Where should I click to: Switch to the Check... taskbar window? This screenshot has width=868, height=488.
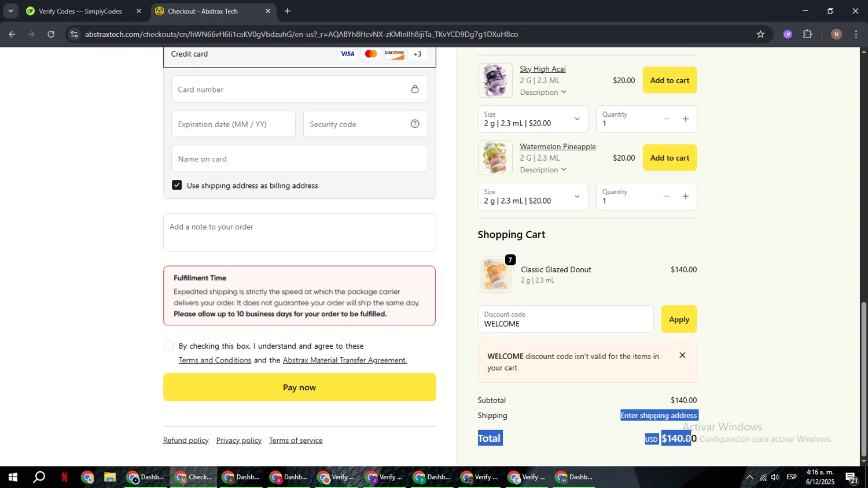click(x=194, y=478)
